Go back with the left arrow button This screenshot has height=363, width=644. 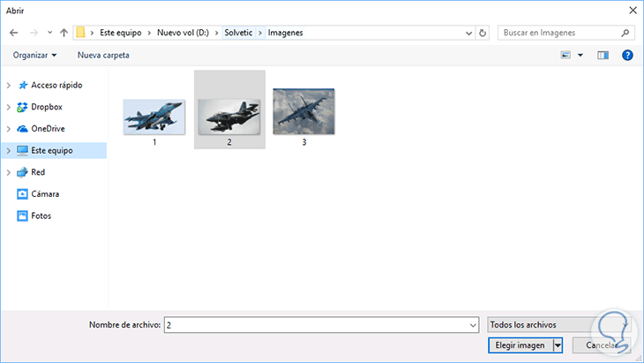pos(13,33)
